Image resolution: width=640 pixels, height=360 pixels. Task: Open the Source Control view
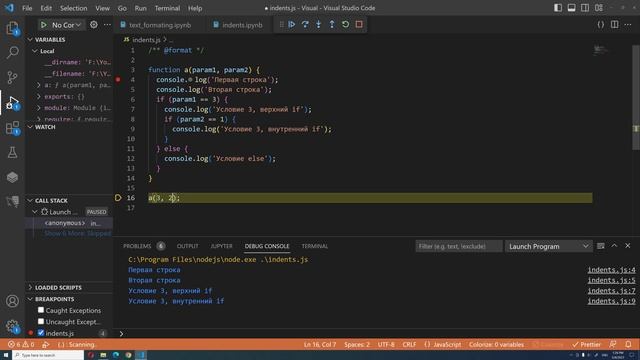pyautogui.click(x=13, y=77)
